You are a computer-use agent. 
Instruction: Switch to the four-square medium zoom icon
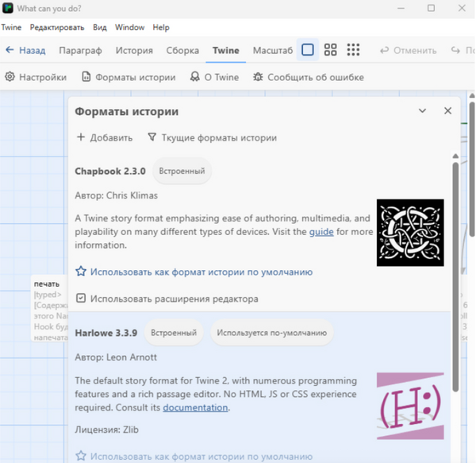click(x=330, y=50)
